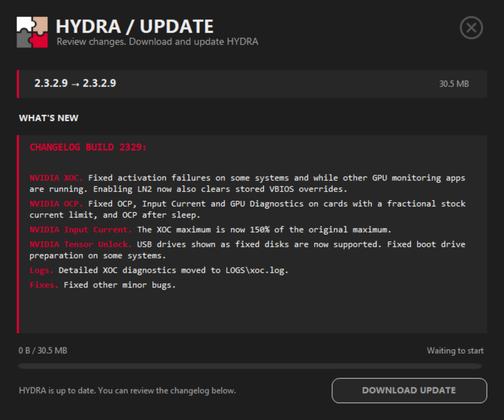Screen dimensions: 504x420
Task: Click the NVIDIA Tensor Unlock changelog label
Action: coord(81,244)
